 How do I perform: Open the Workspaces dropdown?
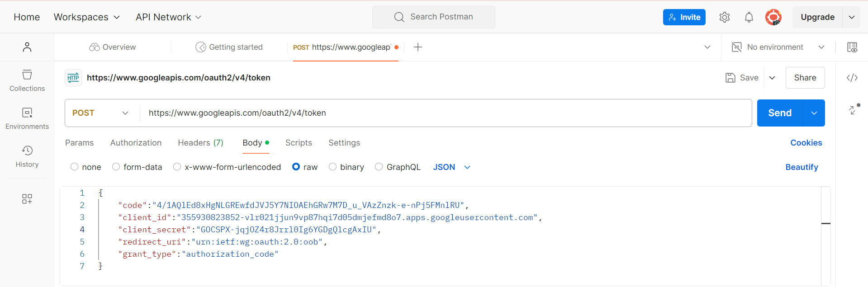point(87,17)
